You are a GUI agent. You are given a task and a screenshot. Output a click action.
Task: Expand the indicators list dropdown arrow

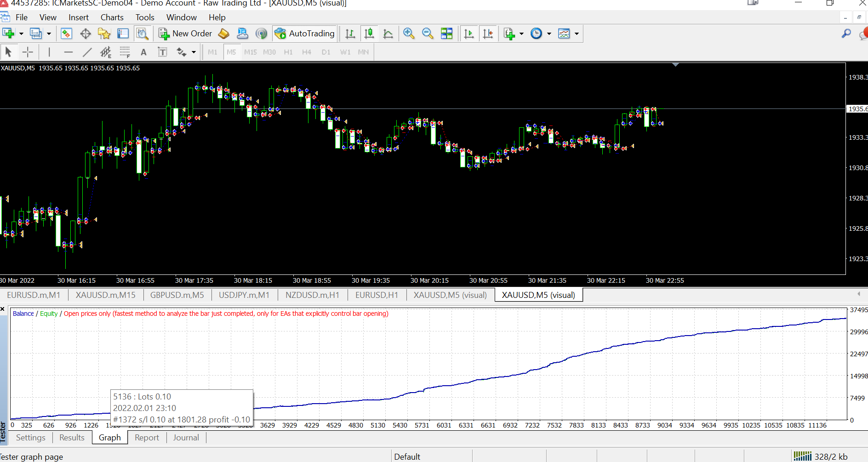[521, 34]
